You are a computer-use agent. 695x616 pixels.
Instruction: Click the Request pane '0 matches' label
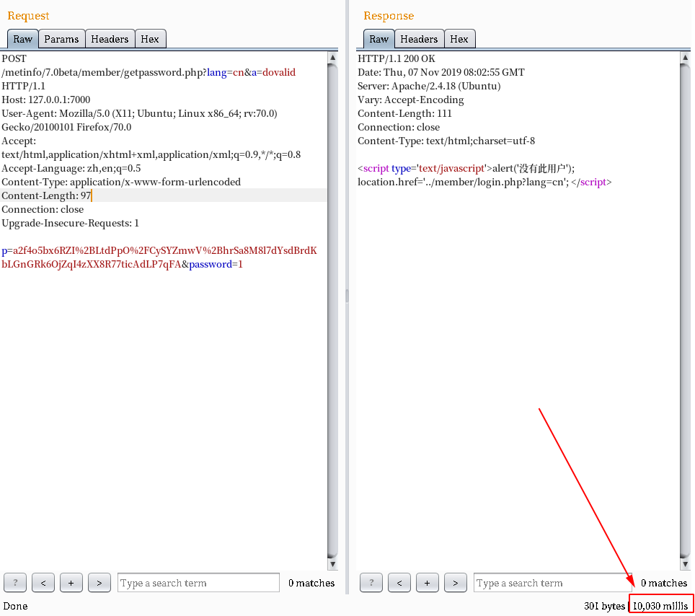(311, 583)
